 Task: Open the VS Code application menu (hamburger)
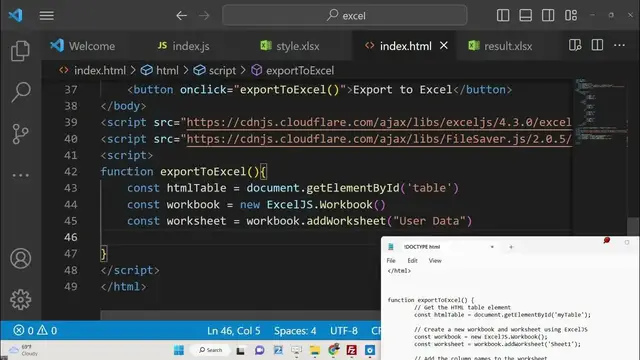pos(47,16)
